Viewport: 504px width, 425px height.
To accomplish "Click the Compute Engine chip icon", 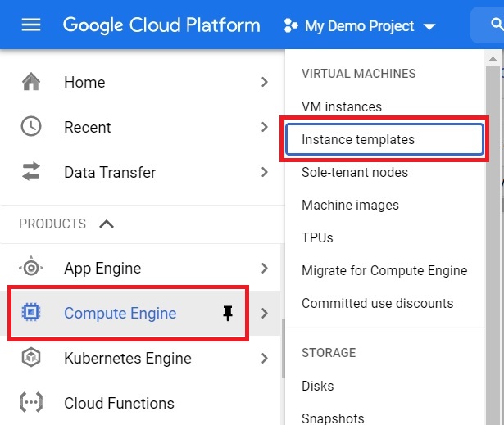I will tap(31, 312).
